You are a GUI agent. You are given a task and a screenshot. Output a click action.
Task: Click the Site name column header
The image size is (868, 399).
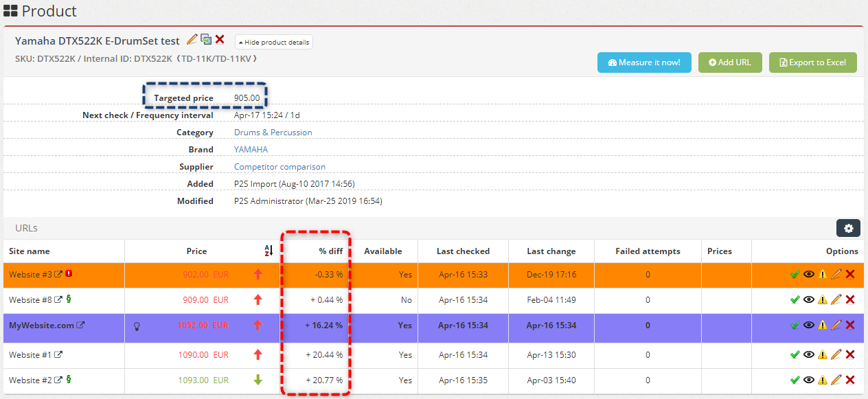pyautogui.click(x=30, y=251)
